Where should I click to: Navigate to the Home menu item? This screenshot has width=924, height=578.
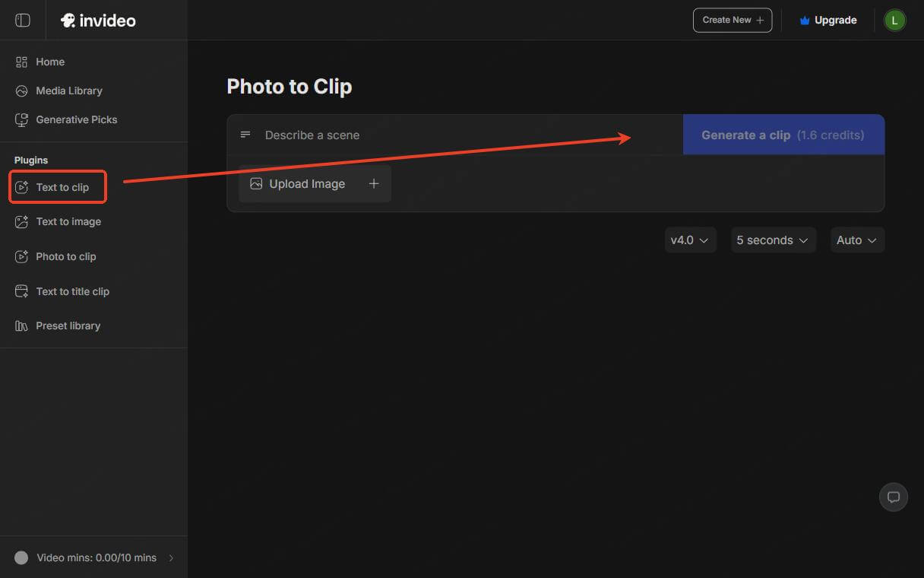click(x=50, y=62)
